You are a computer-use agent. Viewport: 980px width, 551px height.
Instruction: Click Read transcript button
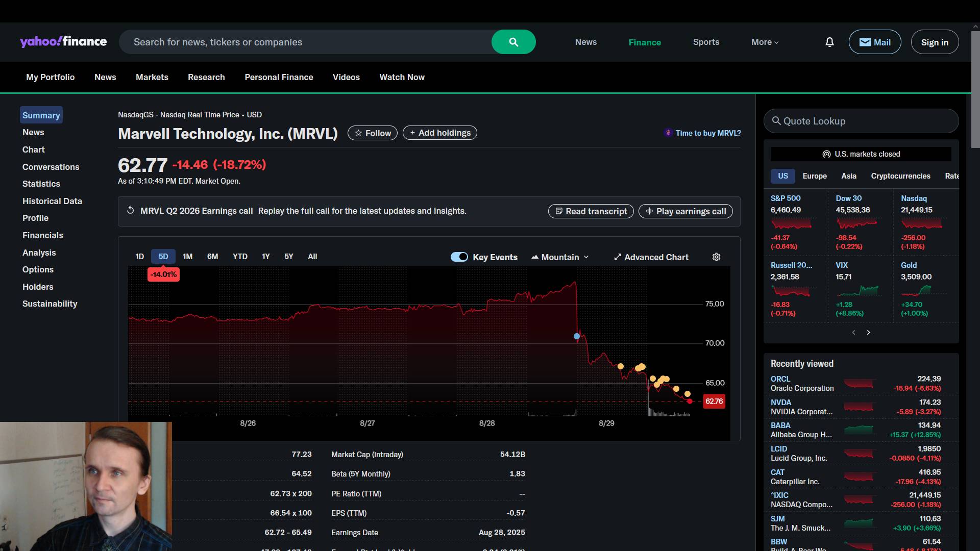(591, 211)
